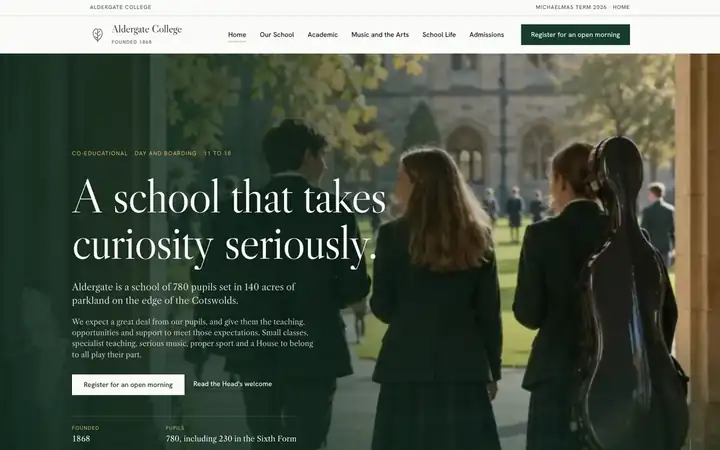Click the Aldergate College leaf logo icon
This screenshot has height=450, width=720.
97,35
